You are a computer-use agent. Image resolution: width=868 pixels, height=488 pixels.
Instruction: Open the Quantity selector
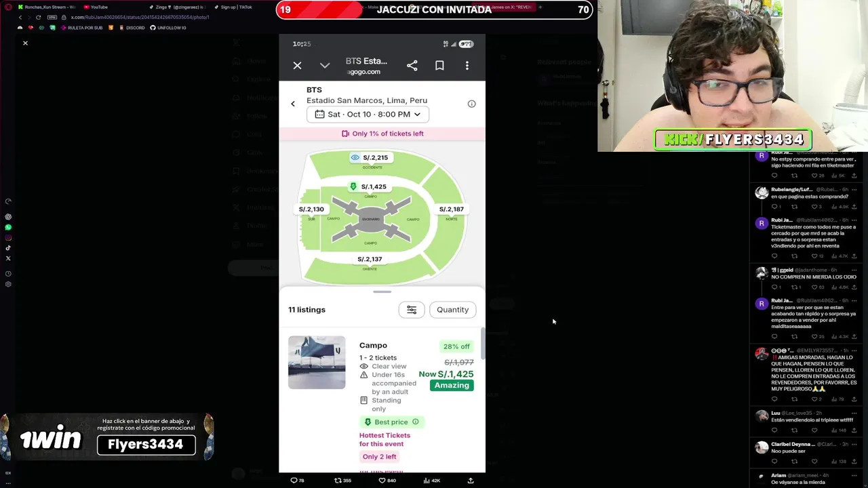[x=452, y=310]
